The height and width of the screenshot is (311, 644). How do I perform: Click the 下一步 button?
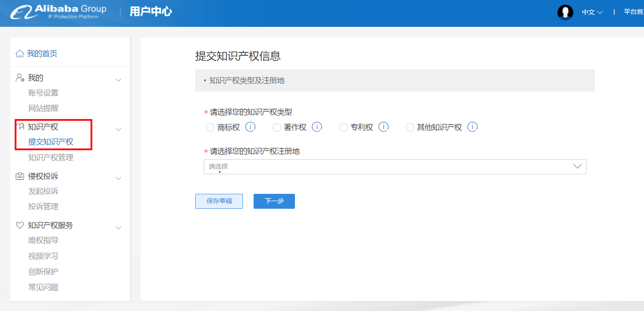coord(274,201)
